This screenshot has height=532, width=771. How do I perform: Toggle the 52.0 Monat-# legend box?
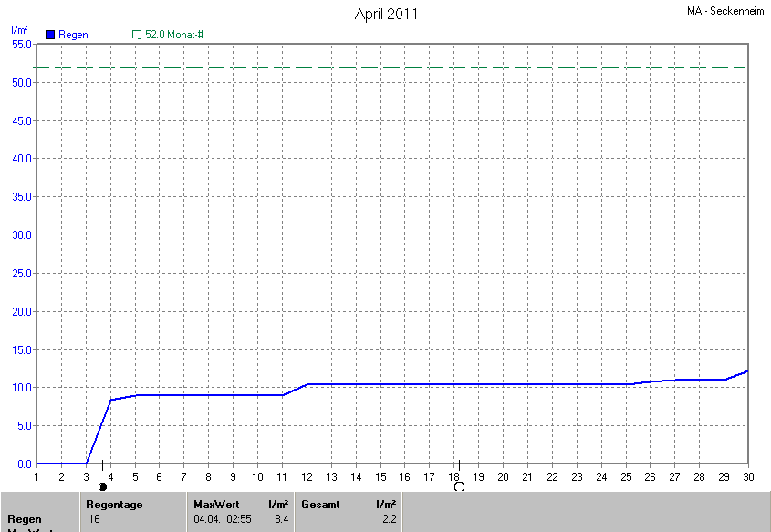(x=137, y=35)
